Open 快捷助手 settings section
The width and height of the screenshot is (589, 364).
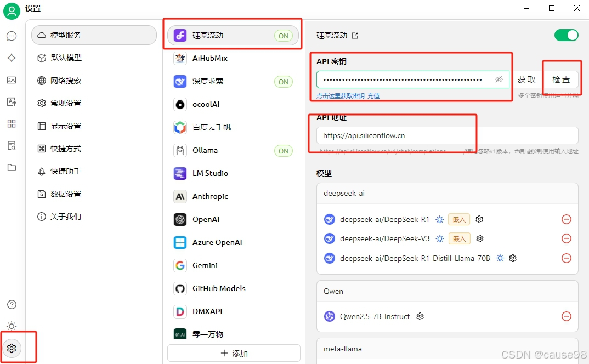pyautogui.click(x=94, y=171)
